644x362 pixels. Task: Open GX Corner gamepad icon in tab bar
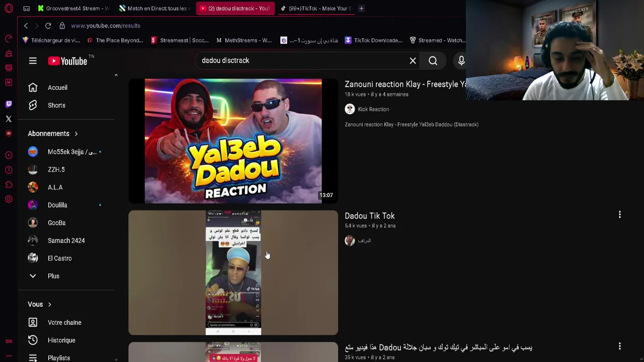point(27,9)
